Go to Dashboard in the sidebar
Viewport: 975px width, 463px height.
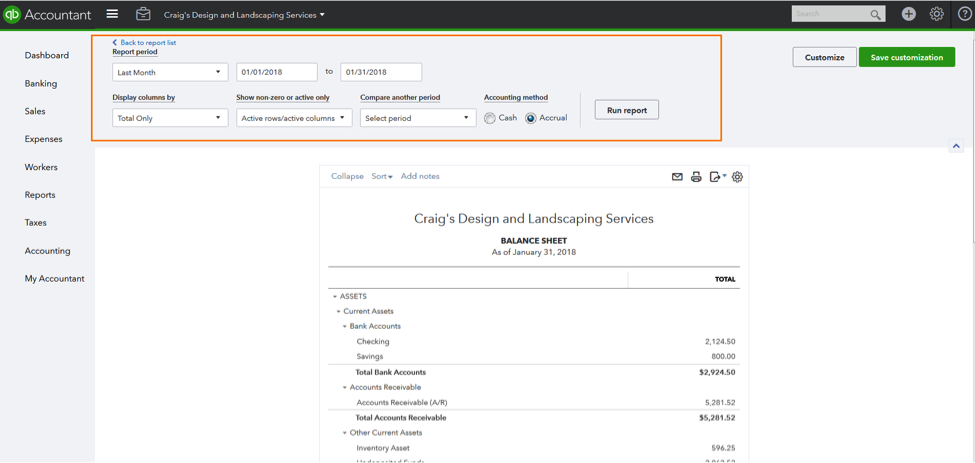pos(47,55)
